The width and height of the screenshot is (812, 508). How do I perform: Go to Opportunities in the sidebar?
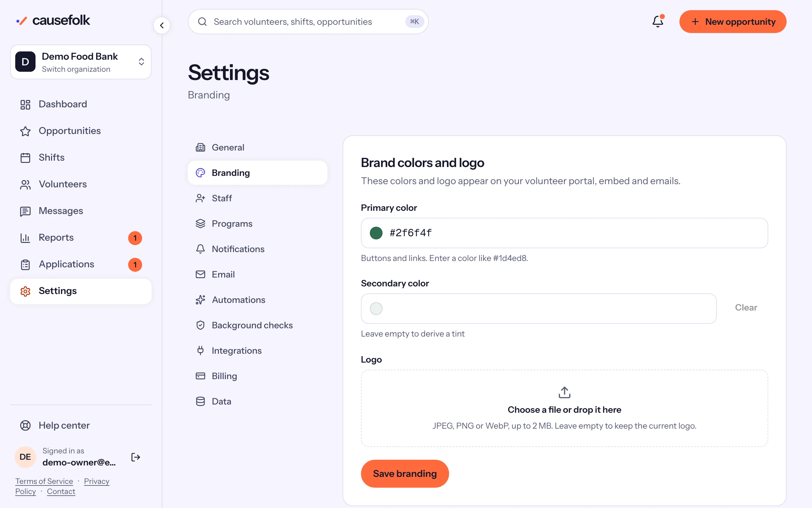[81, 131]
